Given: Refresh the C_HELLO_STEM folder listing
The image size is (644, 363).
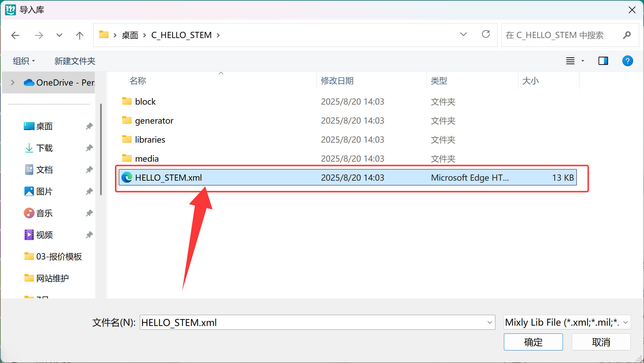Looking at the screenshot, I should [x=486, y=34].
